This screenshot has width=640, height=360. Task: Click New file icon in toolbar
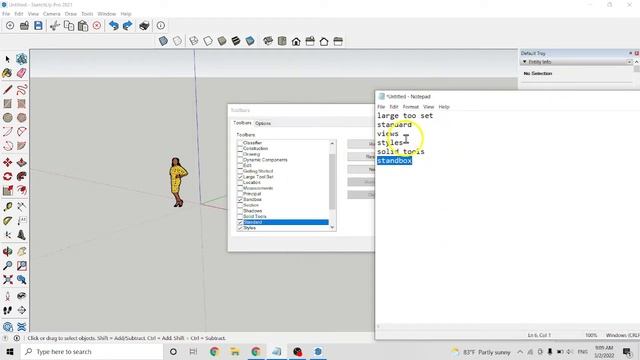tap(10, 26)
